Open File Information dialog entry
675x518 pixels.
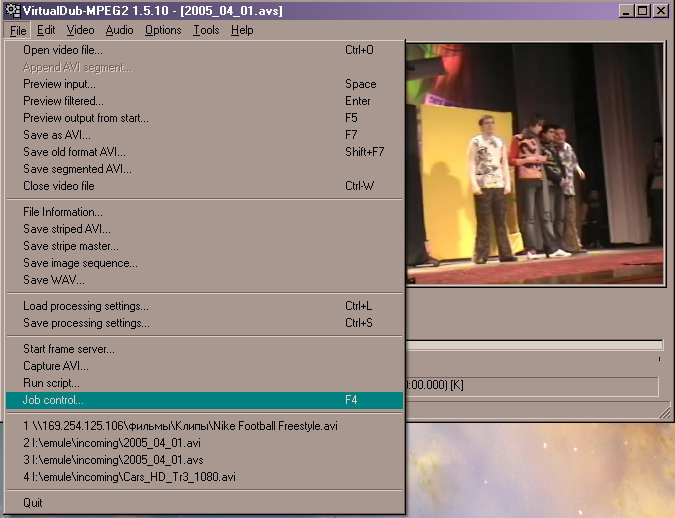coord(63,212)
